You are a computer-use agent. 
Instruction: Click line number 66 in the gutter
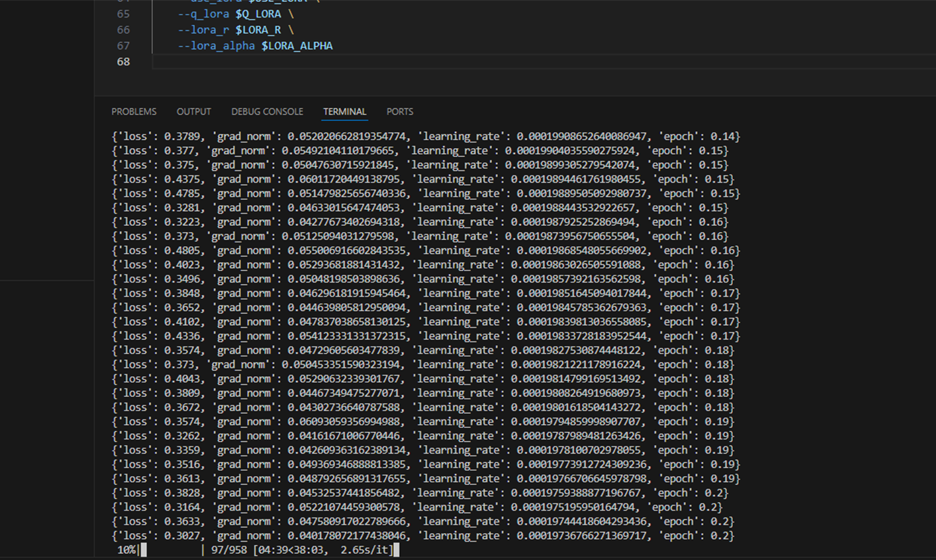coord(123,30)
